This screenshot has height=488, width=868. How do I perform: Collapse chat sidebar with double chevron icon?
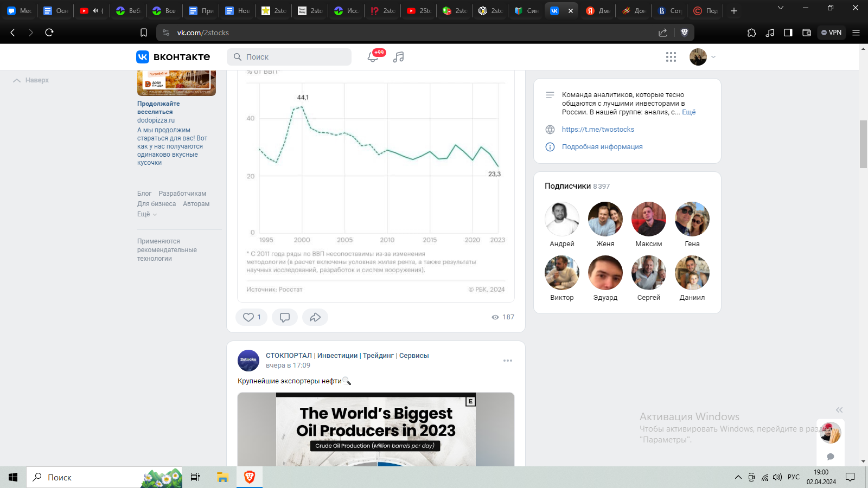click(839, 410)
